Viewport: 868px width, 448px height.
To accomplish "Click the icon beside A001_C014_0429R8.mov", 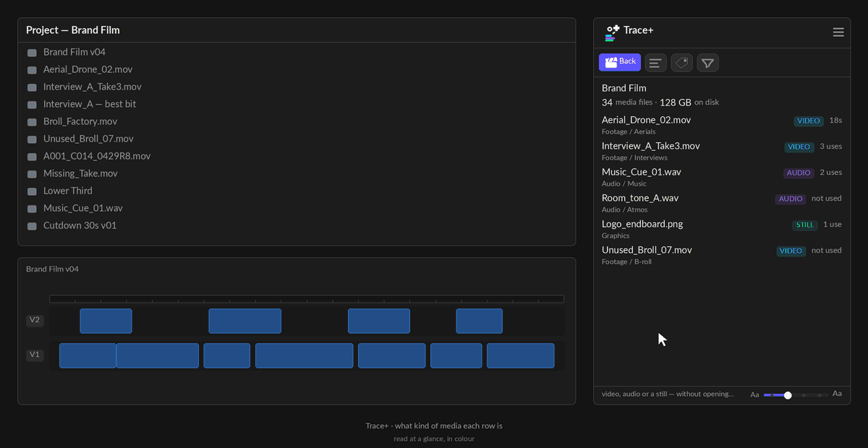I will (x=32, y=157).
